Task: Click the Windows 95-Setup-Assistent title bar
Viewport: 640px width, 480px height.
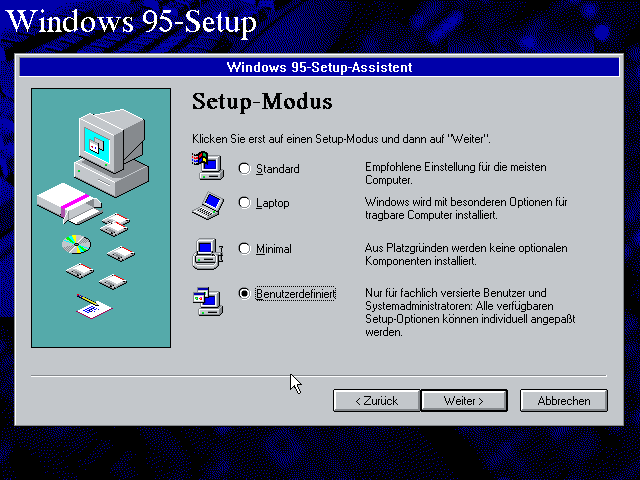Action: click(x=319, y=67)
